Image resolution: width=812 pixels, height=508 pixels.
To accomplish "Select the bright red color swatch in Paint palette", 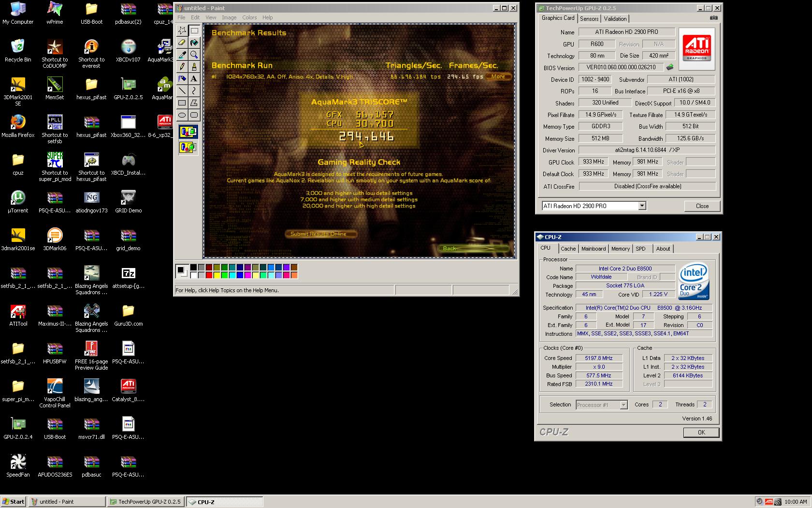I will tap(209, 275).
